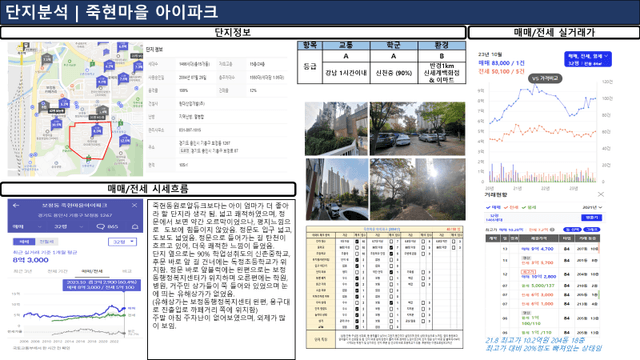Click the green school marker on the map
The height and width of the screenshot is (360, 640).
[x=88, y=158]
